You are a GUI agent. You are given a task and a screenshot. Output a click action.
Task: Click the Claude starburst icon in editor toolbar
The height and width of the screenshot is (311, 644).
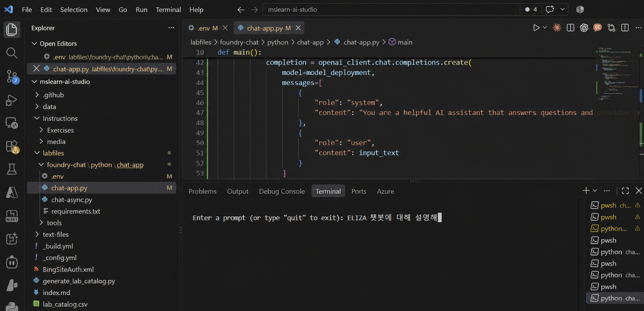557,28
